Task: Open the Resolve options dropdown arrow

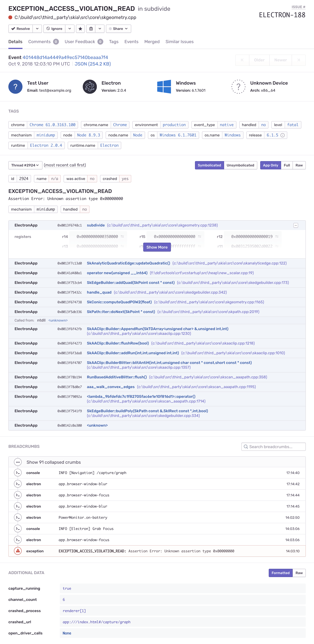Action: pos(37,29)
